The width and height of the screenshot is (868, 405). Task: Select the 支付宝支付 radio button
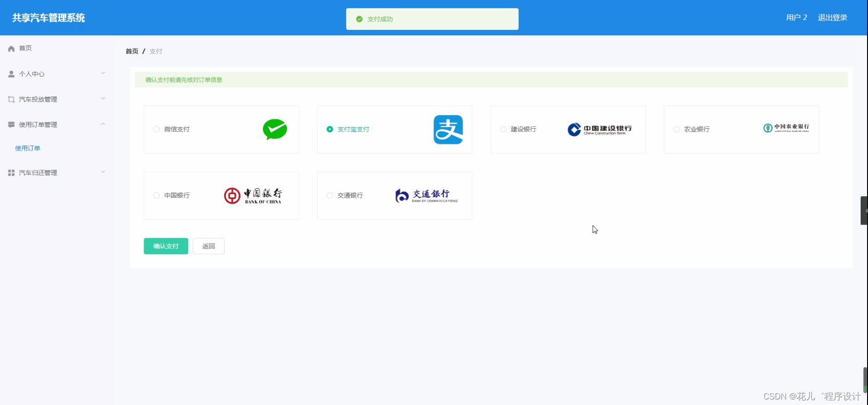330,130
